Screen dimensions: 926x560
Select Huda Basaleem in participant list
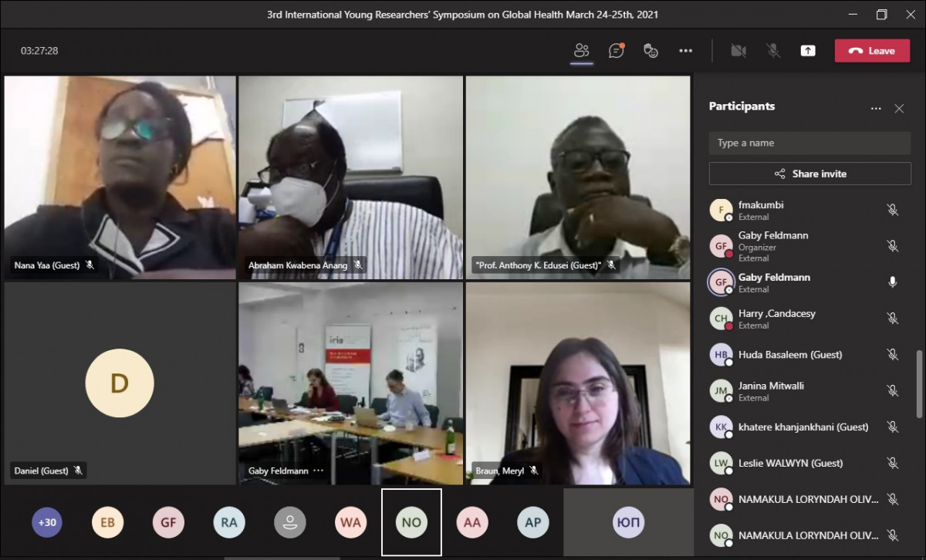click(x=789, y=355)
